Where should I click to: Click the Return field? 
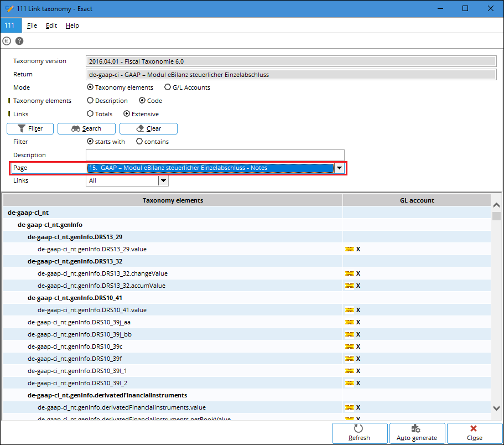click(291, 75)
